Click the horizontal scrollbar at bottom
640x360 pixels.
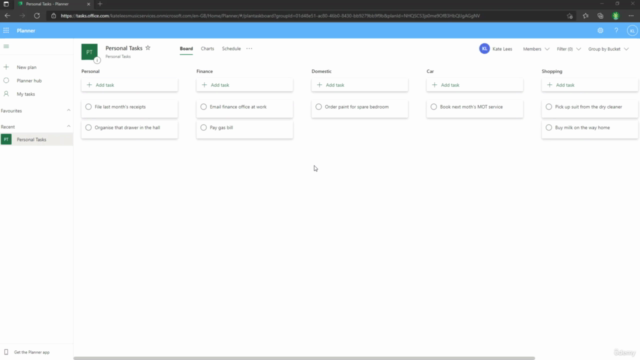pos(304,358)
